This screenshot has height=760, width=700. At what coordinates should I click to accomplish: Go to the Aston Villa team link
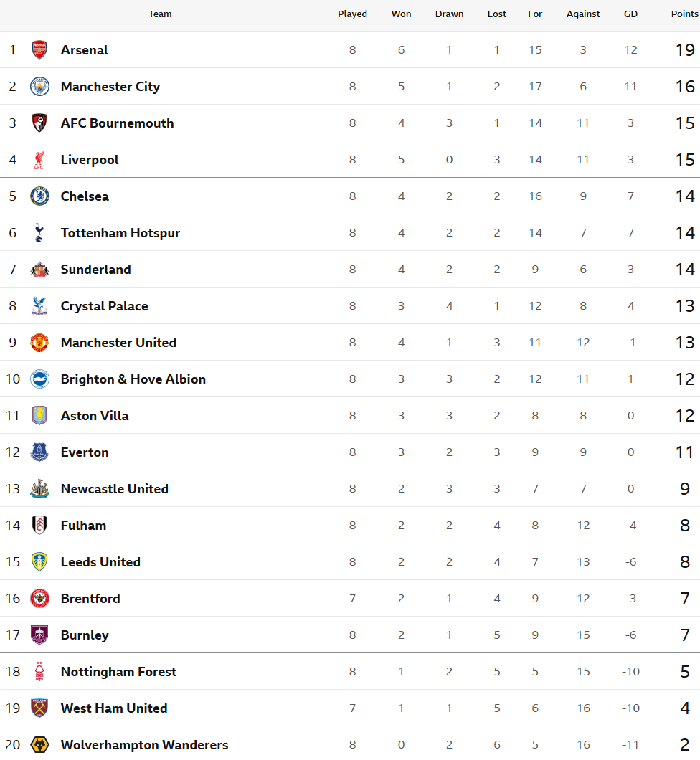click(95, 416)
